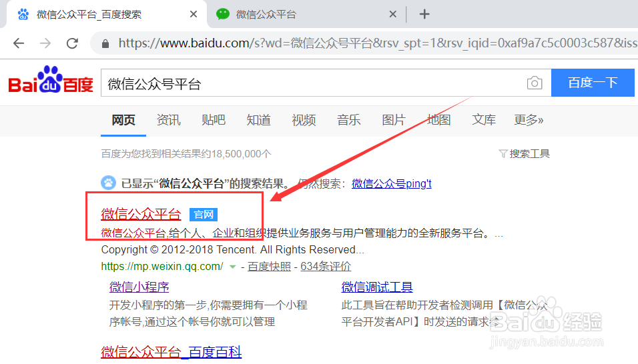Viewport: 638px width, 364px height.
Task: Open the 音乐 category
Action: (349, 120)
